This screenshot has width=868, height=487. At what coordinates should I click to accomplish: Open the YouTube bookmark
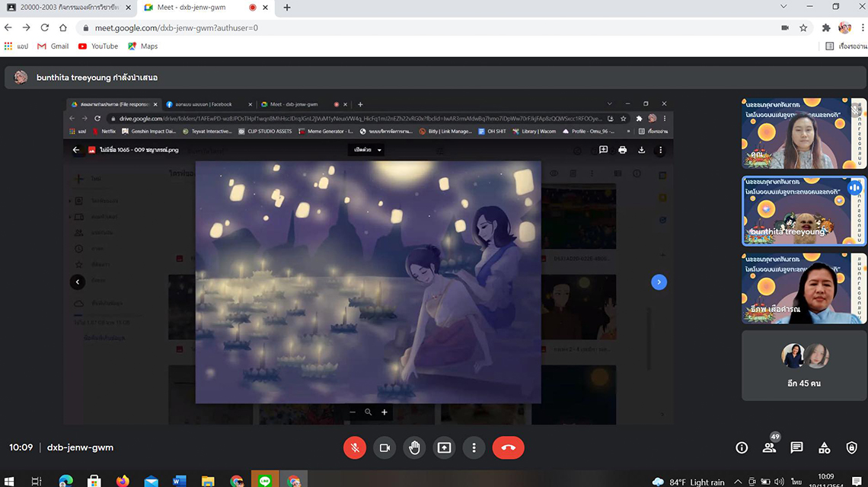(x=98, y=46)
